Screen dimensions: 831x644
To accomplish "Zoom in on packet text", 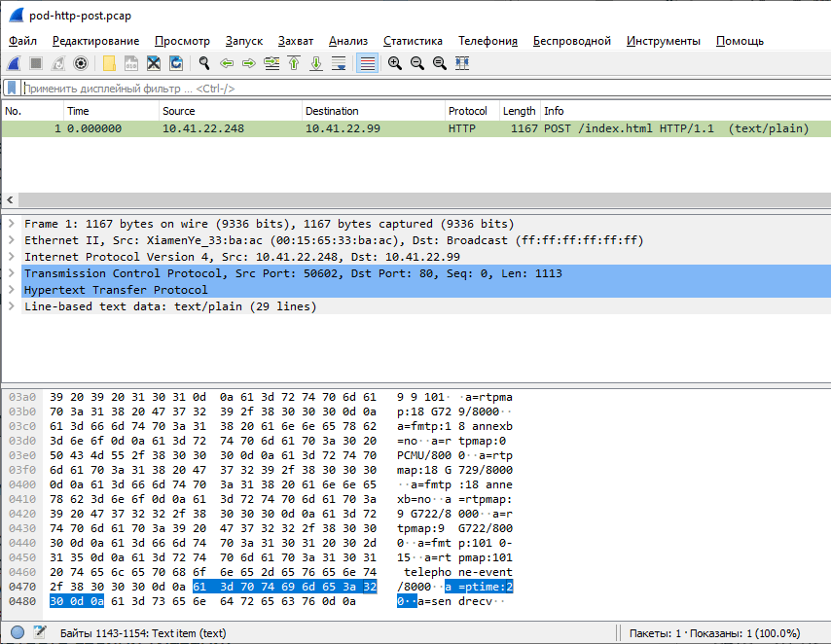I will (x=394, y=63).
